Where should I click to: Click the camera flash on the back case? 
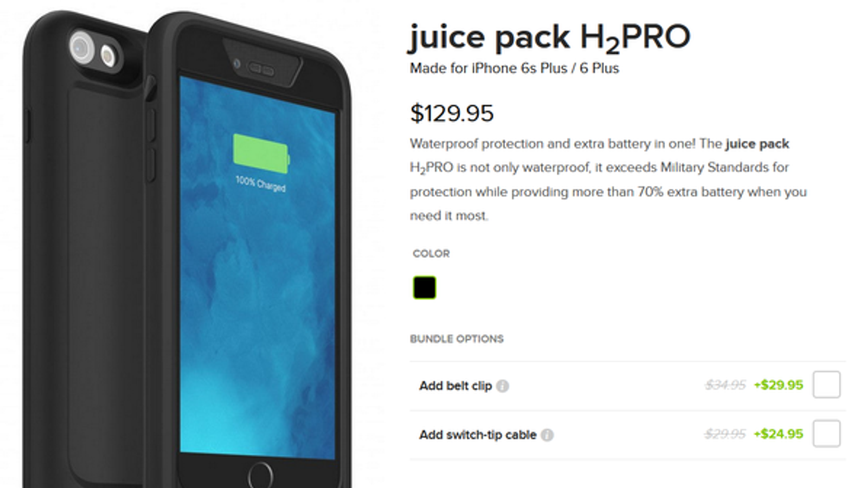click(x=108, y=55)
